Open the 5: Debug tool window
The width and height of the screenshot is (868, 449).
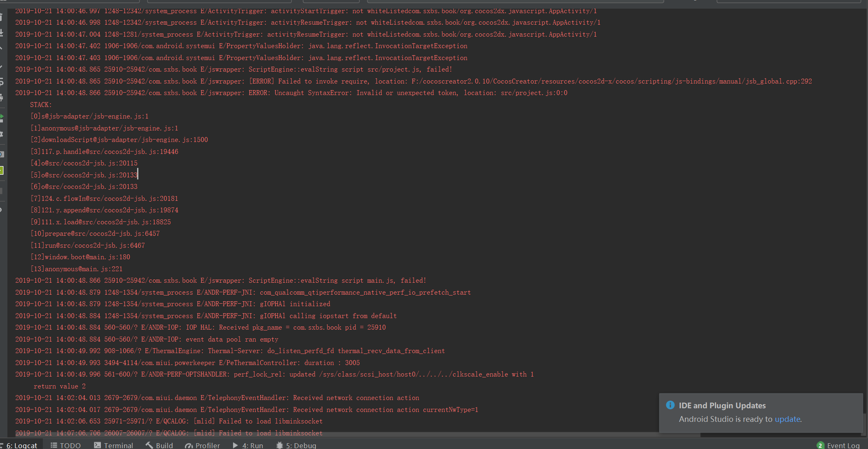pyautogui.click(x=296, y=445)
